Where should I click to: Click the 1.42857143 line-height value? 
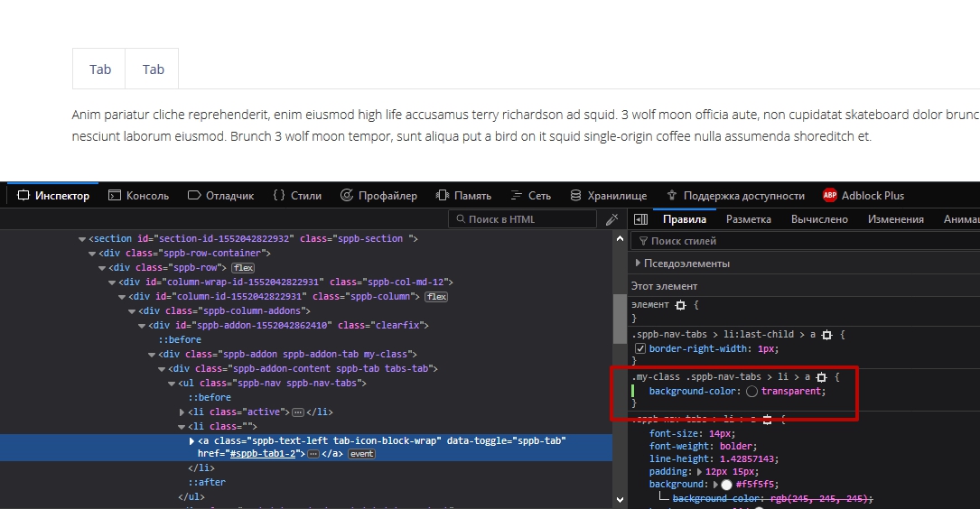pos(748,458)
